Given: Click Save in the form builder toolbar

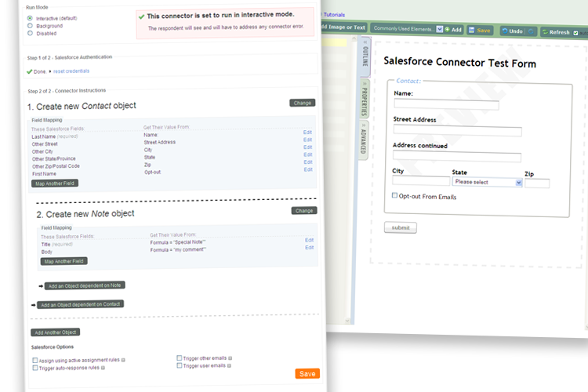Looking at the screenshot, I should (480, 30).
